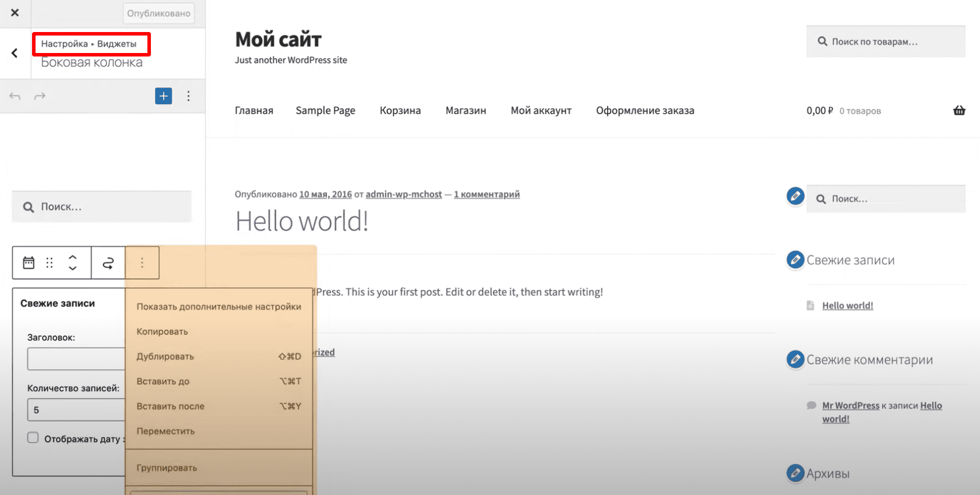Screen dimensions: 980x495
Task: Open the Mr WordPress commenter link
Action: [x=851, y=406]
